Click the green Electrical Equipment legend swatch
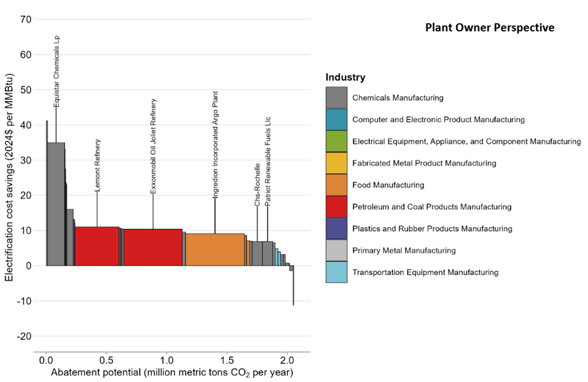This screenshot has height=382, width=588. [x=336, y=141]
